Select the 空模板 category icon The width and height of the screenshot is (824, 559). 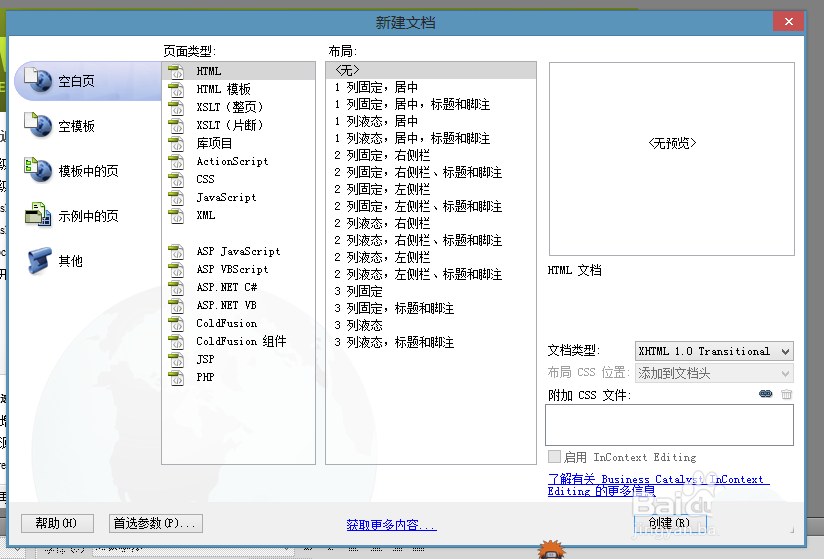(x=38, y=125)
